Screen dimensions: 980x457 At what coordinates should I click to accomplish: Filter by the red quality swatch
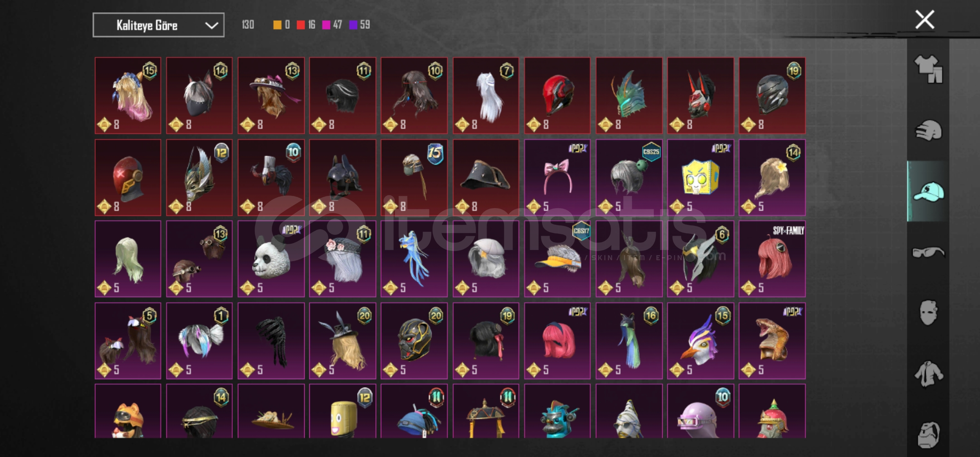point(301,25)
